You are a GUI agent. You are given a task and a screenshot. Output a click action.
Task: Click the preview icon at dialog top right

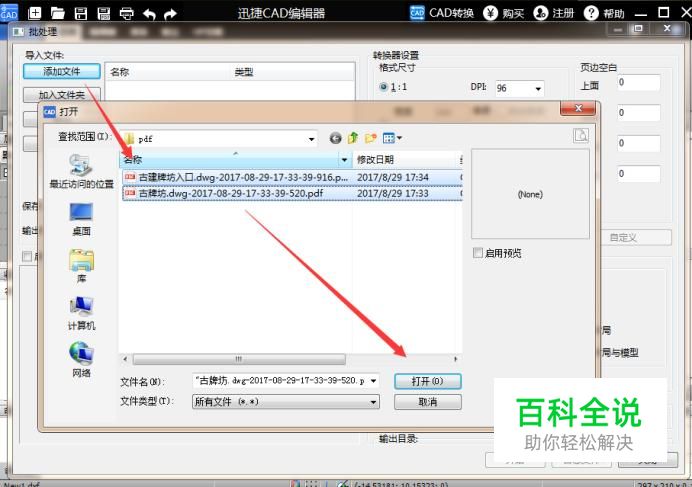[x=580, y=136]
